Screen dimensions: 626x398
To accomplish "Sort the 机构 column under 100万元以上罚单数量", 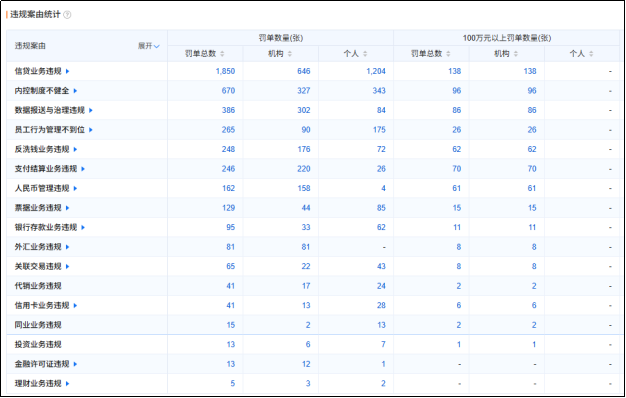I will point(516,54).
